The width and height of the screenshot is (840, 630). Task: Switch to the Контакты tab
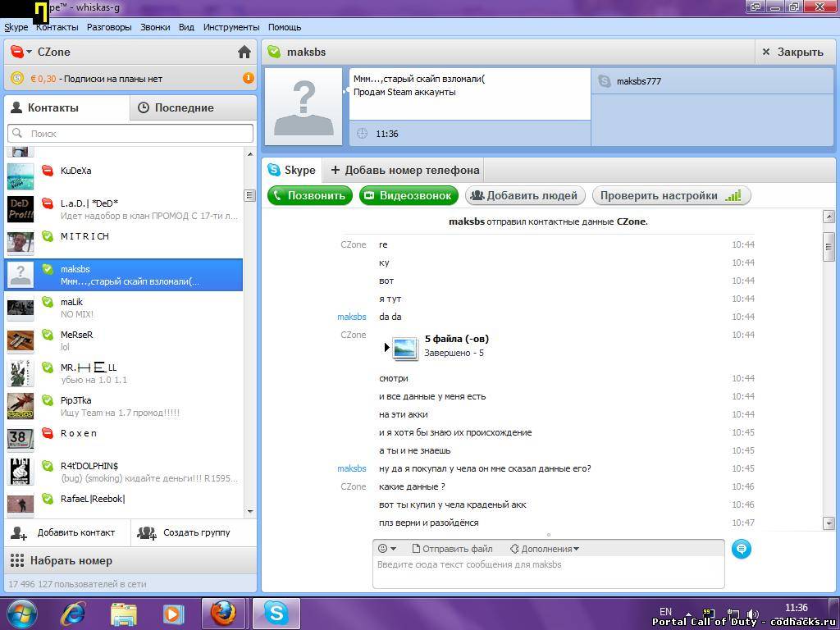click(x=67, y=107)
